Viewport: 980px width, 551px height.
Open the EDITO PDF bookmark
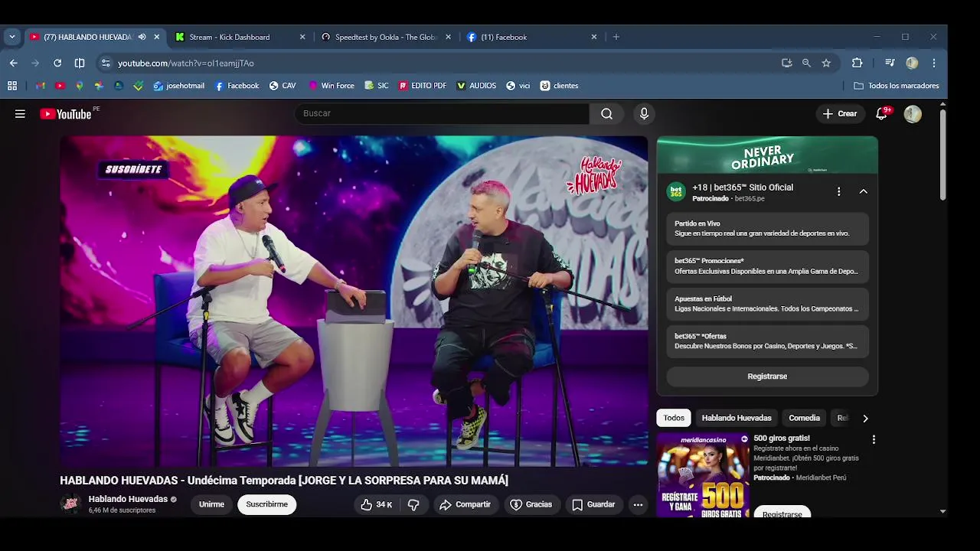[422, 86]
